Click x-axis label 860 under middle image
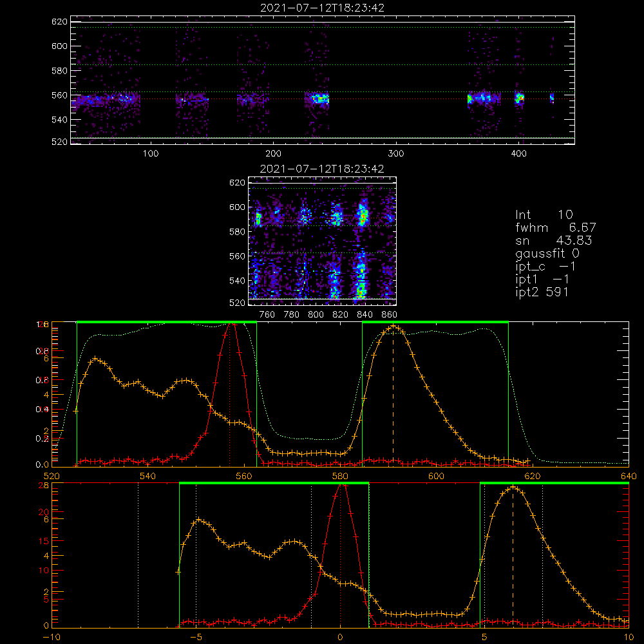Screen dimensions: 644x644 pos(390,315)
